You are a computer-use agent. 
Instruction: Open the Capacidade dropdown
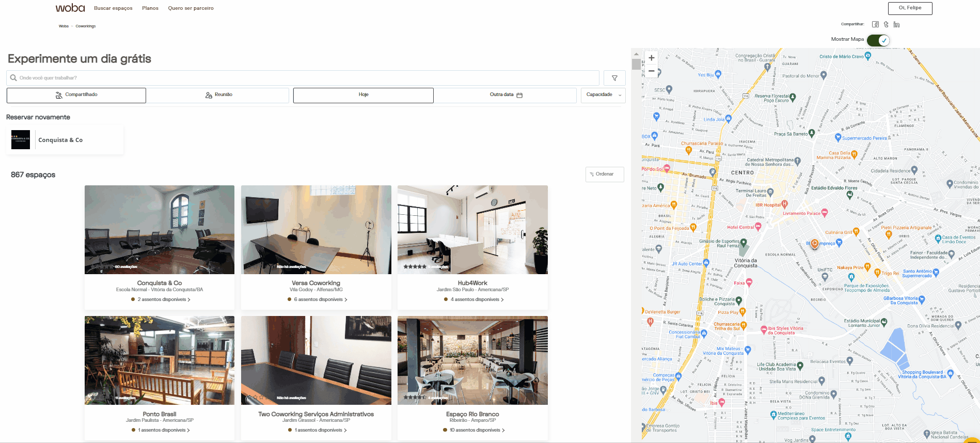pos(603,95)
